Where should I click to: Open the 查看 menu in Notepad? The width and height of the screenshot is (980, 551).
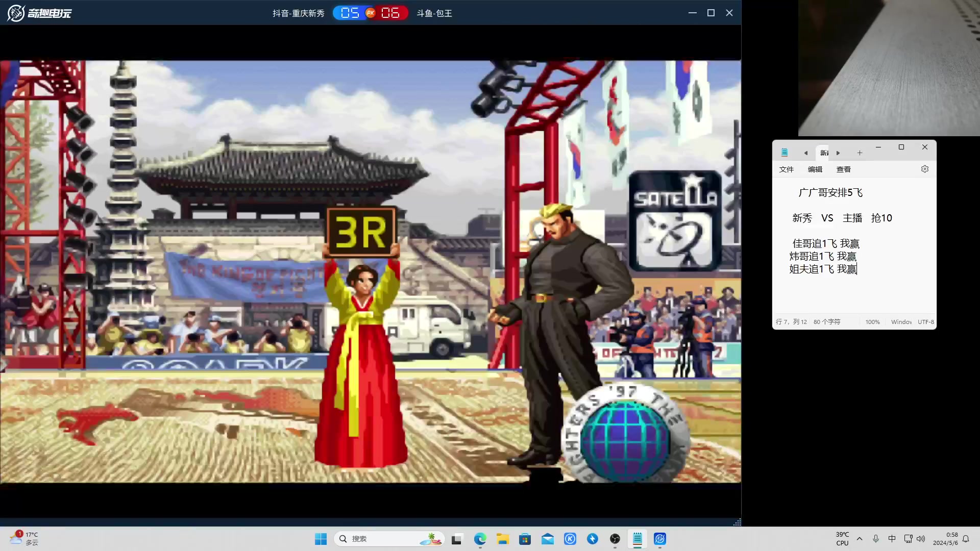click(844, 169)
